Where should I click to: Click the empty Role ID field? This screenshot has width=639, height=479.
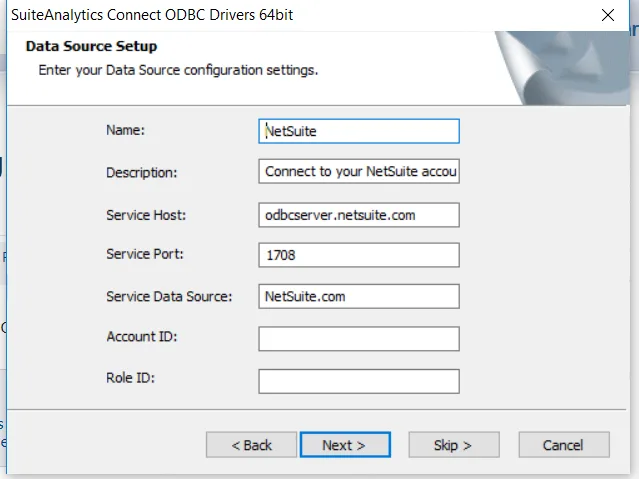coord(358,381)
